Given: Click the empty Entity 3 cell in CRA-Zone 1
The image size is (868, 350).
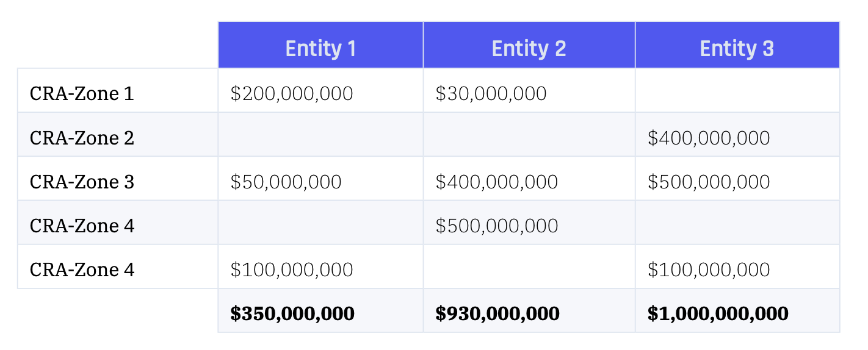Looking at the screenshot, I should click(737, 90).
